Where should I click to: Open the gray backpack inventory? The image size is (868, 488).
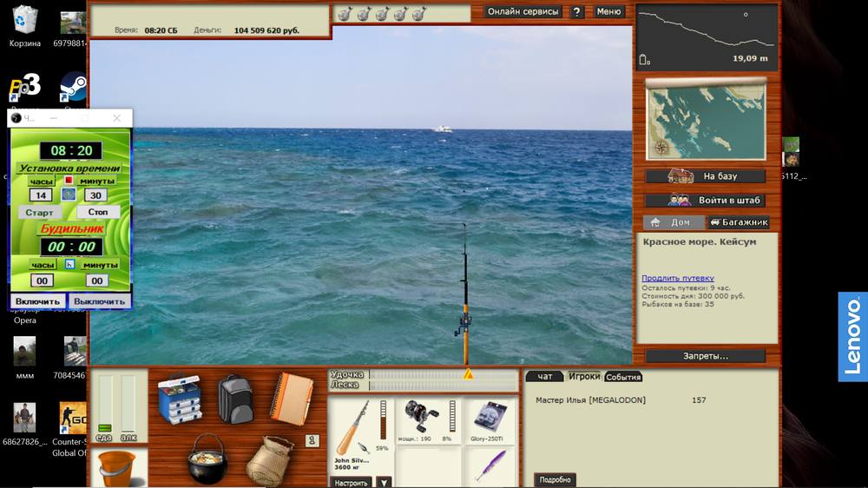point(236,399)
